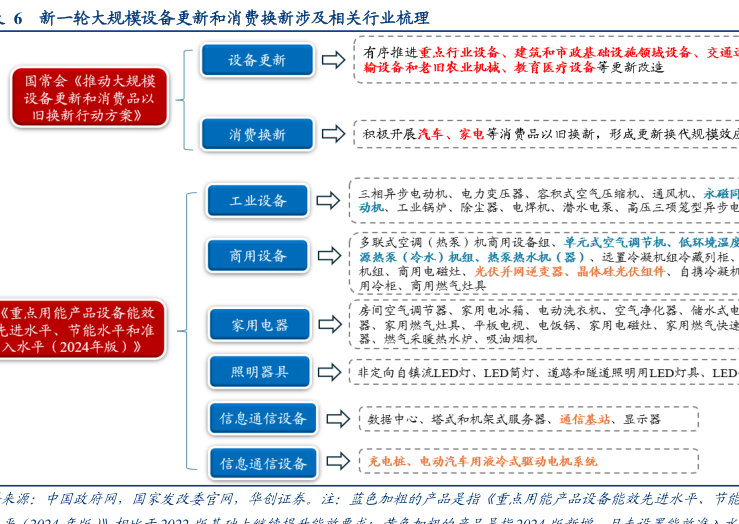Image resolution: width=739 pixels, height=524 pixels.
Task: Click the arrow beside the 照明器具 box
Action: click(328, 372)
